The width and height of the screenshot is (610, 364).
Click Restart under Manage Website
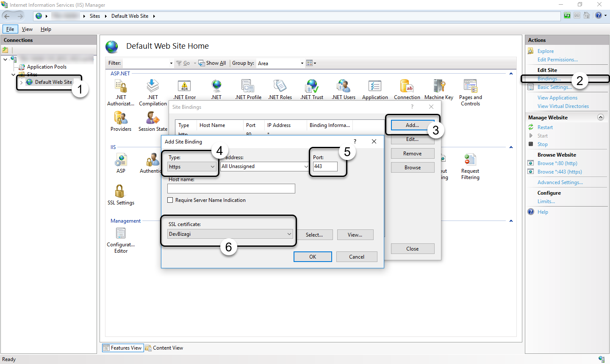coord(545,127)
